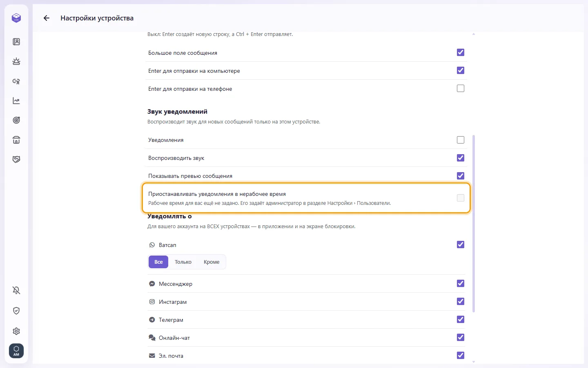Open the target goals sidebar icon

[16, 120]
